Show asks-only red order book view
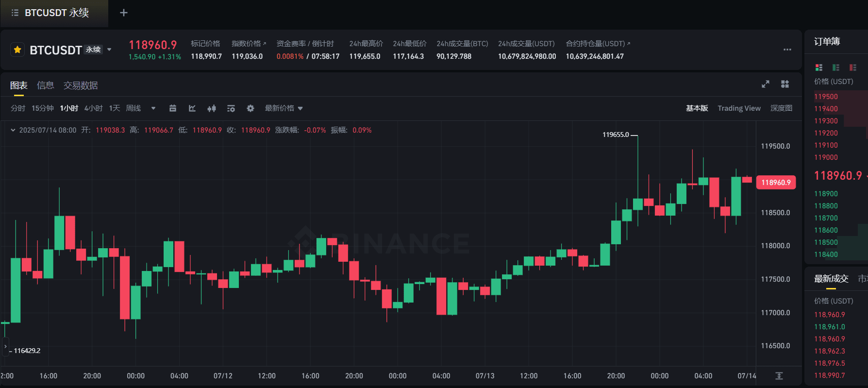Image resolution: width=868 pixels, height=388 pixels. [x=853, y=67]
